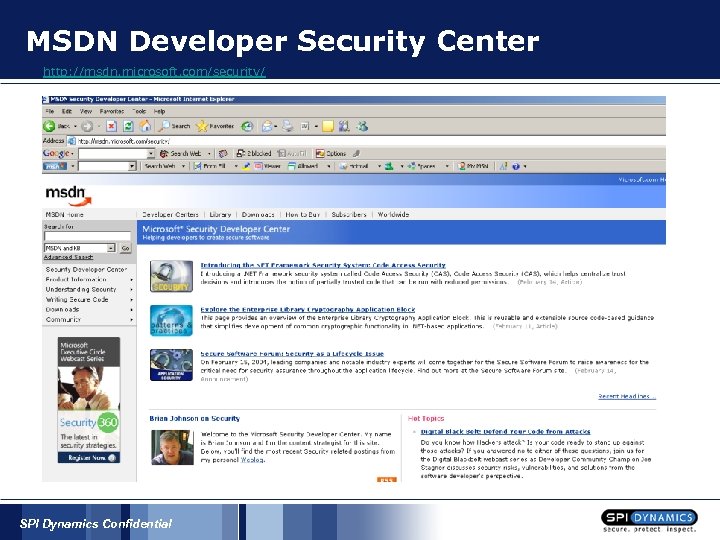Click in the browser Address bar
Screen dimensions: 720x540
pyautogui.click(x=366, y=141)
